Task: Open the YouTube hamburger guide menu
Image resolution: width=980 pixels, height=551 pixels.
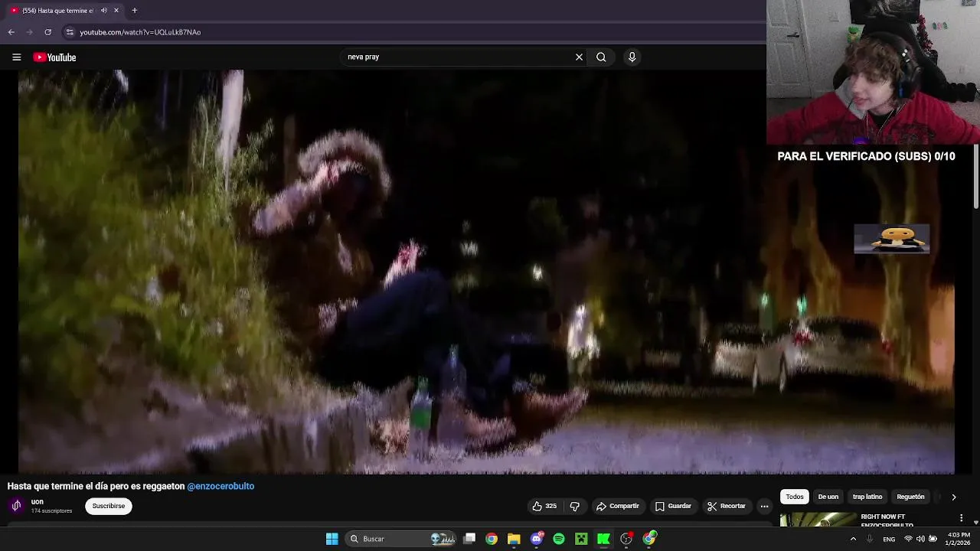Action: [16, 57]
